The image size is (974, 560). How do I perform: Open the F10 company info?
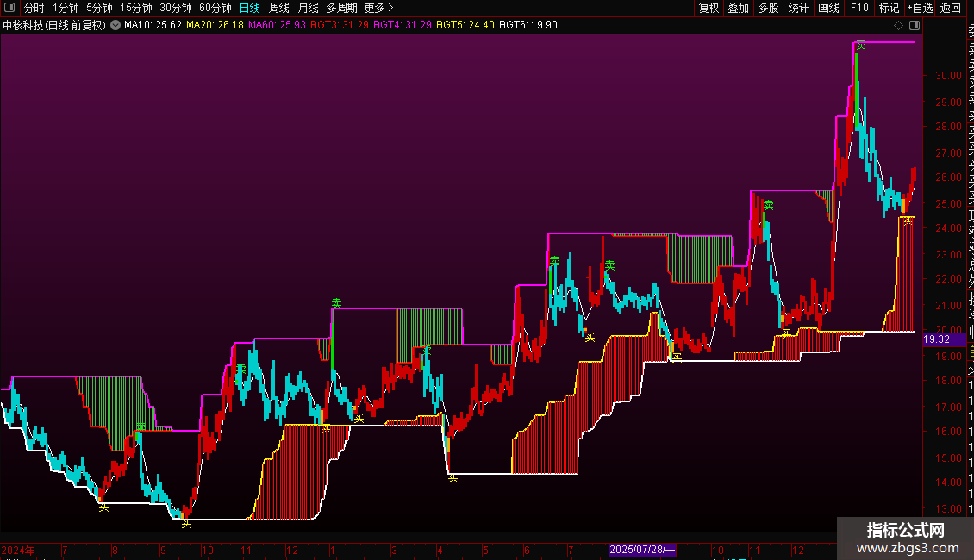pos(859,8)
